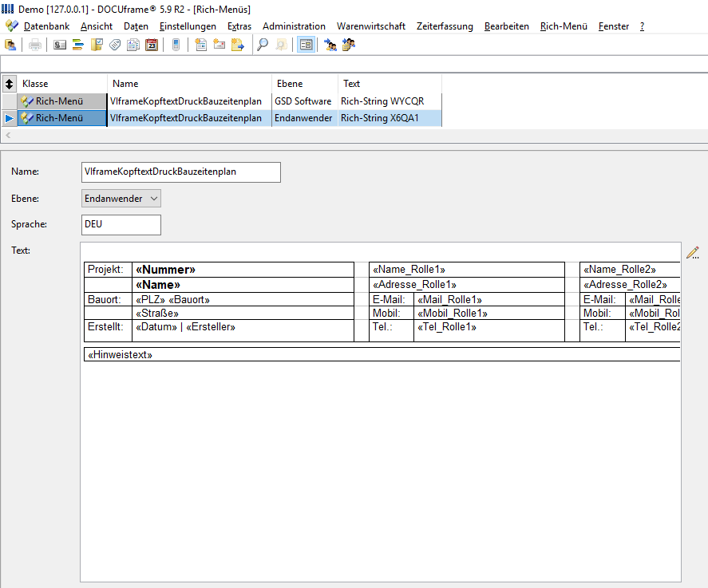Open the Datenbank menu
Viewport: 708px width, 588px height.
(46, 26)
